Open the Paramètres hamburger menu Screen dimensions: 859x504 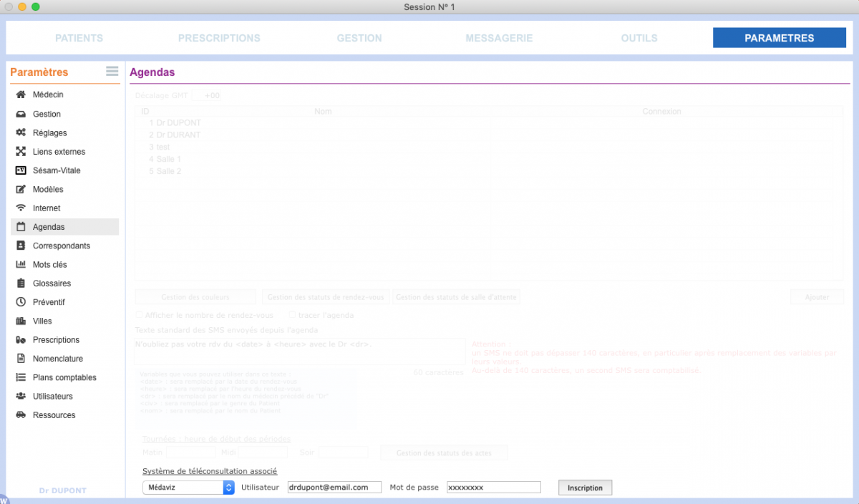coord(112,71)
